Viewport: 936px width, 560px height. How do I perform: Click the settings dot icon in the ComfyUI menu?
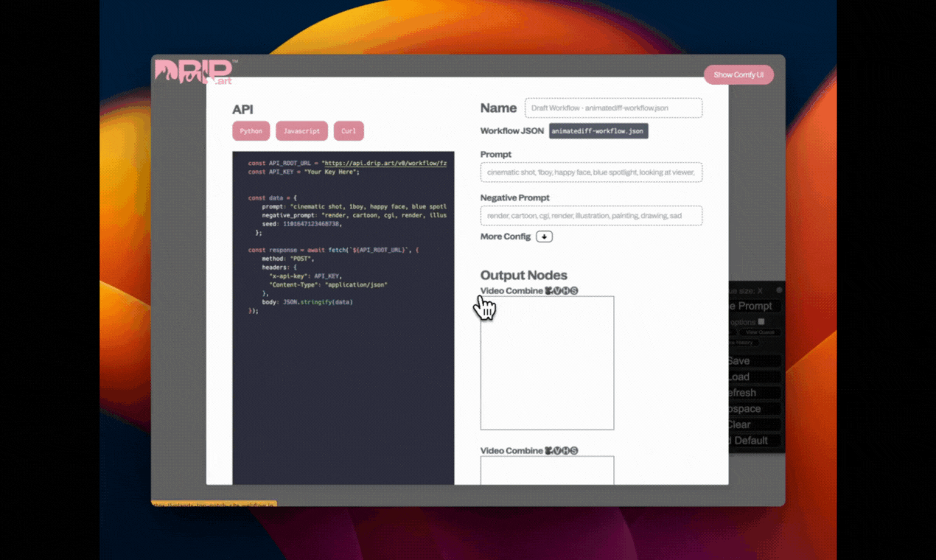[779, 290]
